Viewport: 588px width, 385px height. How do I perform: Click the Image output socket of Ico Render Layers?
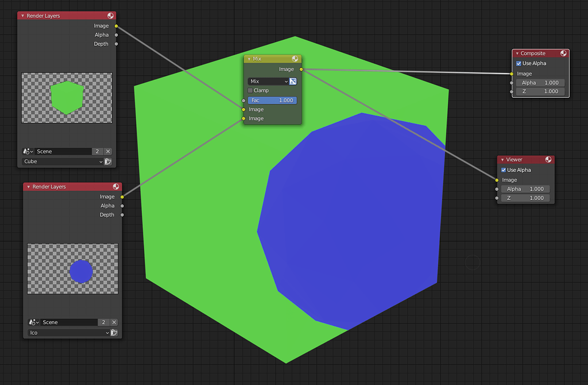pyautogui.click(x=122, y=197)
